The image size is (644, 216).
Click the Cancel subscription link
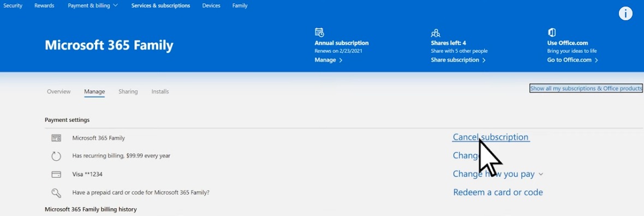[491, 137]
